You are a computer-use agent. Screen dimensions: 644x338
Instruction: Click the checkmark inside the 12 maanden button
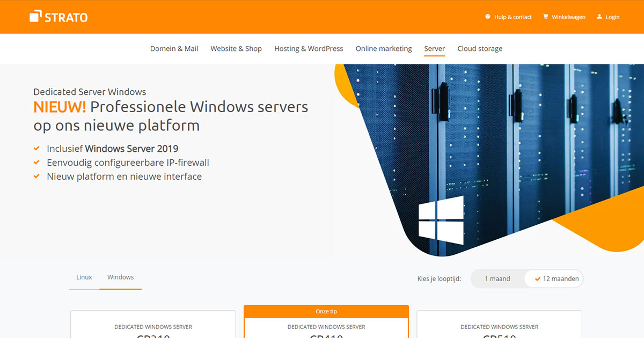[x=537, y=278]
